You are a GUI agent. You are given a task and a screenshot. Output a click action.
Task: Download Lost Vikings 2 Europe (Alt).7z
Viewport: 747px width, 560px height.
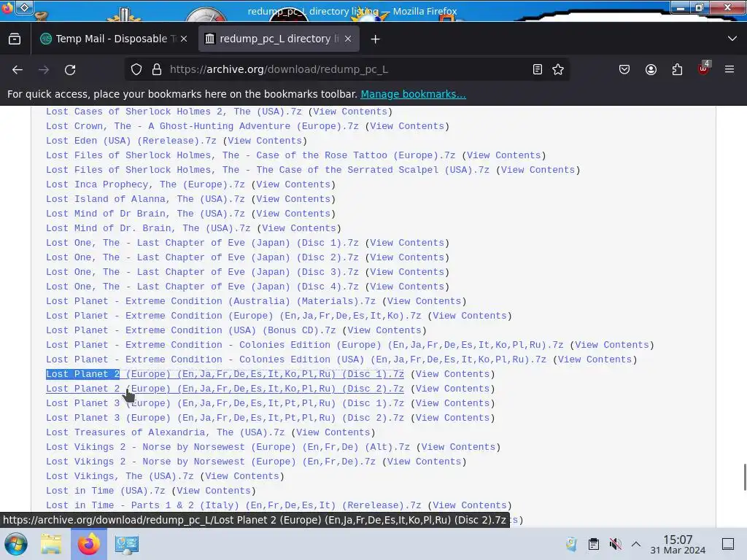pos(228,447)
